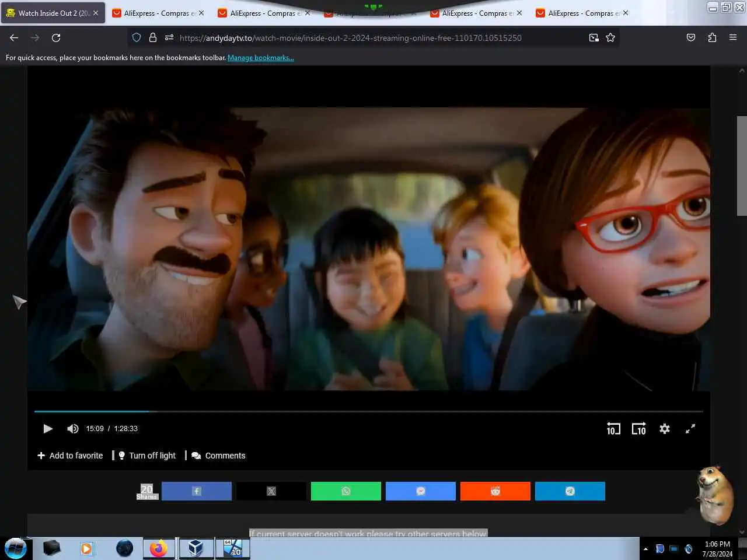The width and height of the screenshot is (747, 560).
Task: Select the Watch Inside Out 2 tab
Action: click(53, 13)
